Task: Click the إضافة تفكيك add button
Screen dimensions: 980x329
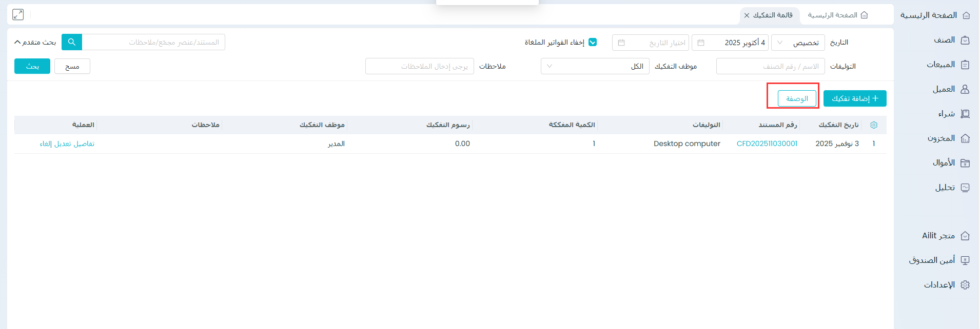Action: pos(855,98)
